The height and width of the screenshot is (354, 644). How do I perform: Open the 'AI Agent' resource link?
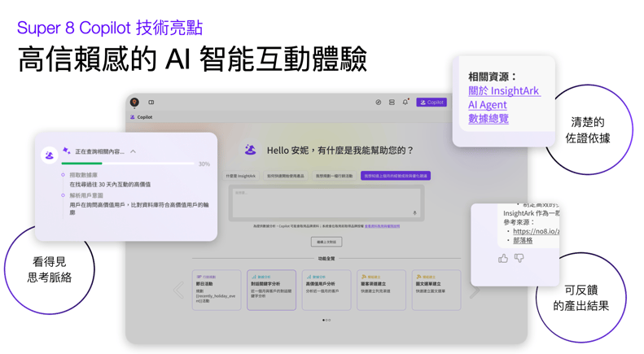pyautogui.click(x=488, y=105)
